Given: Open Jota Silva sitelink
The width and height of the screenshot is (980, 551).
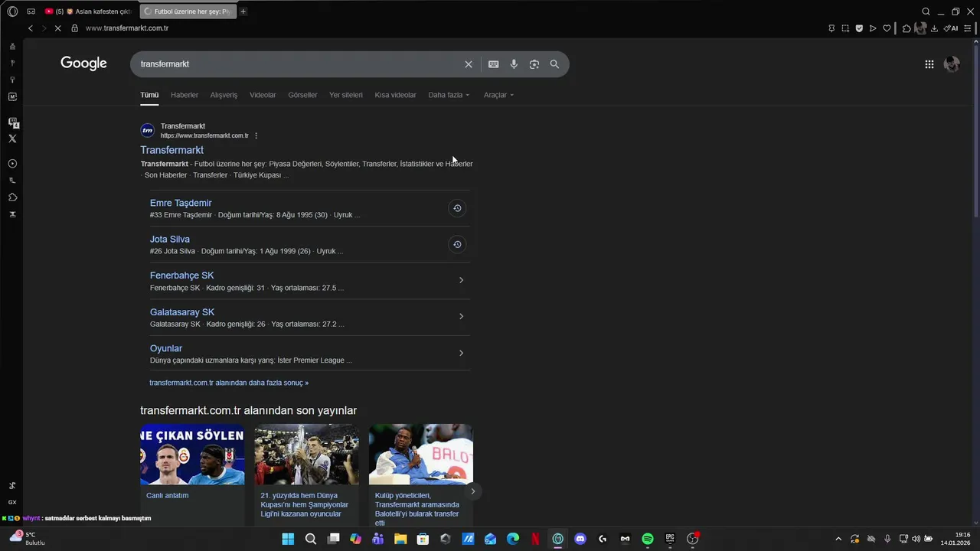Looking at the screenshot, I should (170, 239).
